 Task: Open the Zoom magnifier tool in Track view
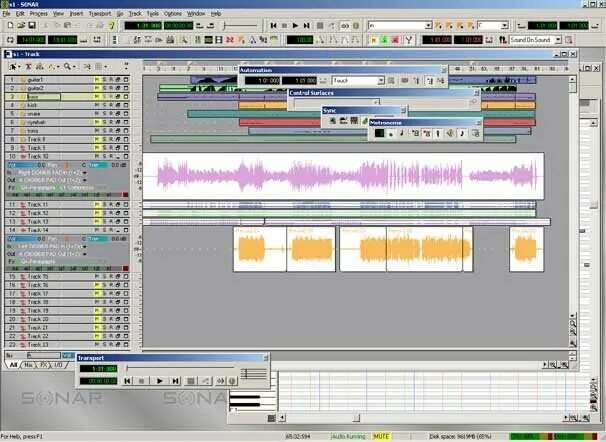point(67,67)
